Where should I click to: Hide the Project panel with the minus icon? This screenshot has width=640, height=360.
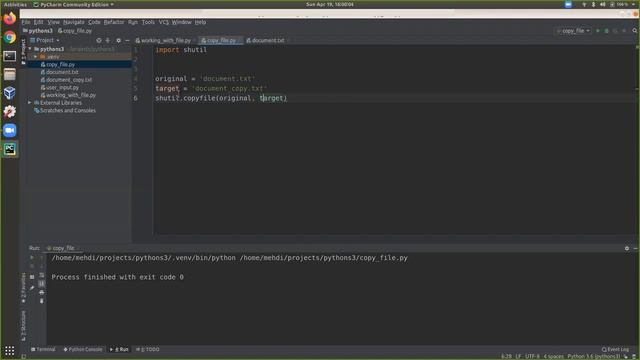click(127, 40)
